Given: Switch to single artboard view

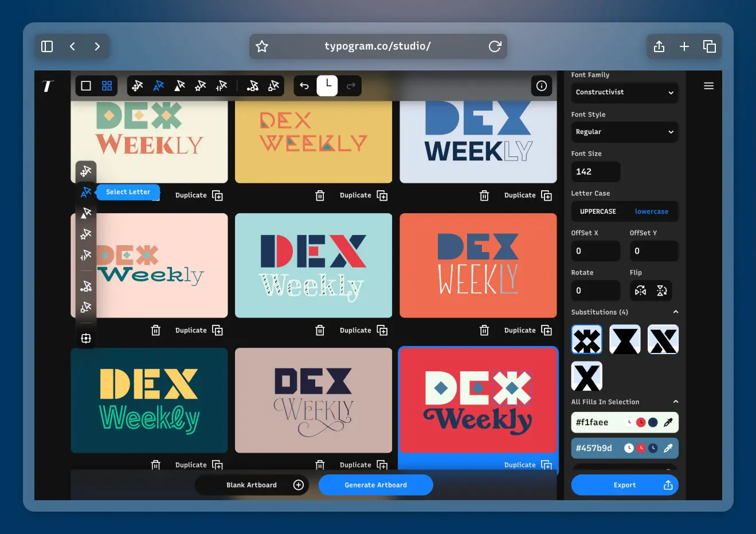Looking at the screenshot, I should pos(86,86).
